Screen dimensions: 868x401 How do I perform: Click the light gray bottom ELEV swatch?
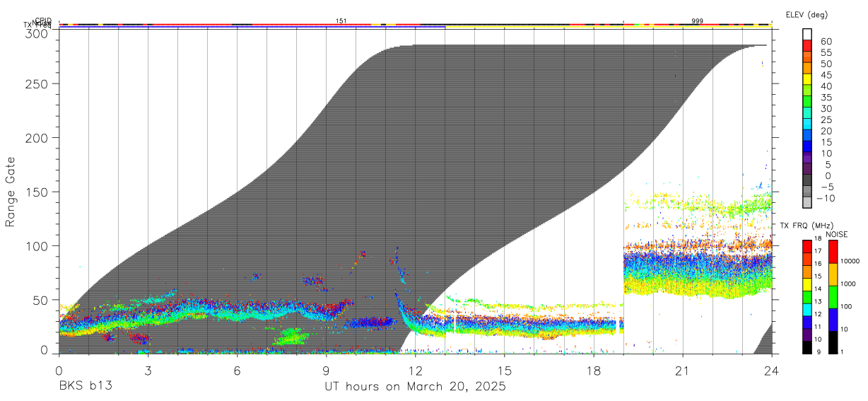coord(807,203)
